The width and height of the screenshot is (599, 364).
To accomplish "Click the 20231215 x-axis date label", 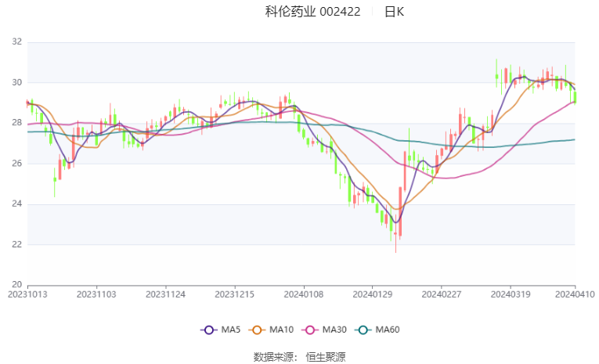I will (235, 294).
